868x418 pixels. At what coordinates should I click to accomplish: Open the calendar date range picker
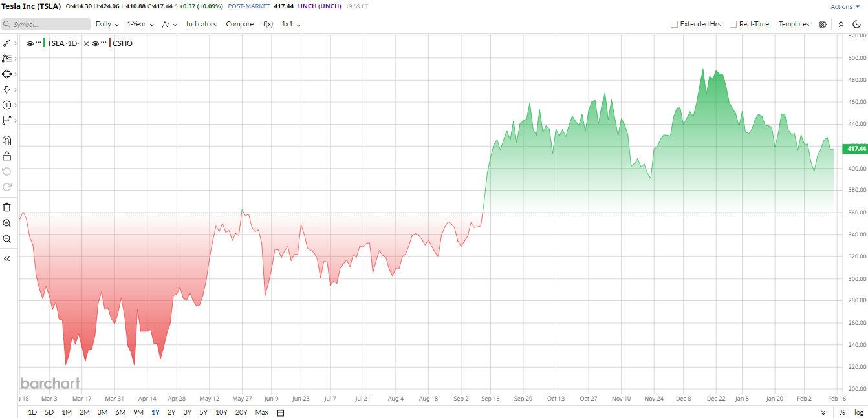tap(281, 413)
